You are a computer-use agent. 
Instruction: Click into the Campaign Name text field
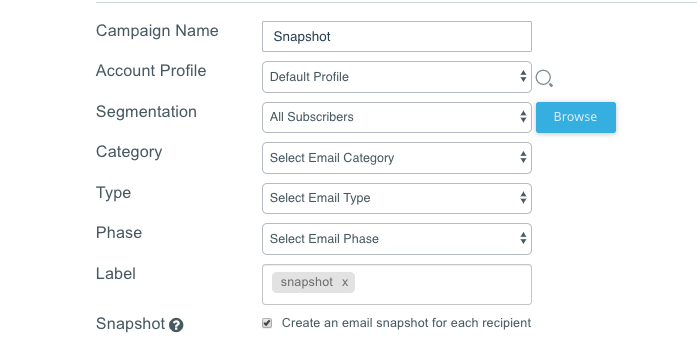pos(397,36)
